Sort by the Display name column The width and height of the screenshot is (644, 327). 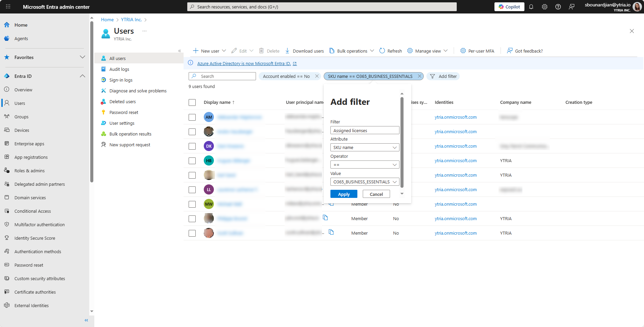click(219, 102)
